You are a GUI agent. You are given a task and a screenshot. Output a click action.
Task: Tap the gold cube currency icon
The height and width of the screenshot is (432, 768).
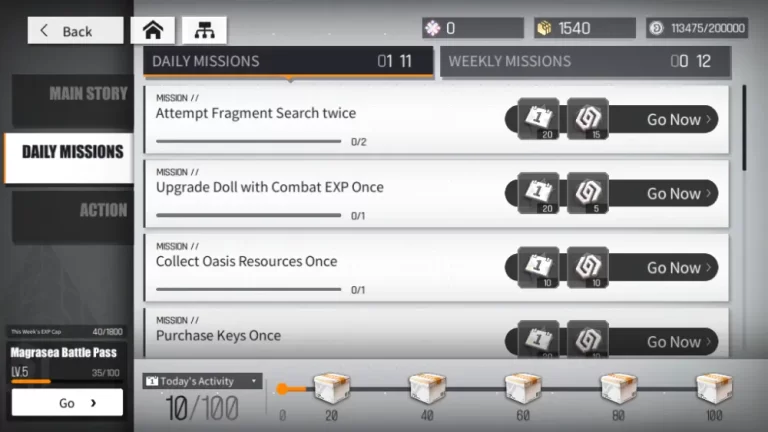(544, 28)
